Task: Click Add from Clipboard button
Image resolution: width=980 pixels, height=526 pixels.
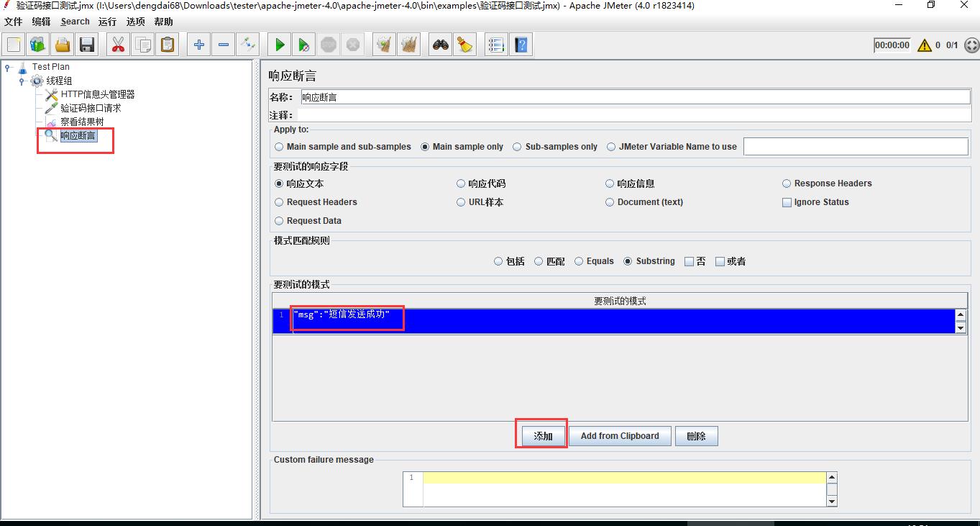Action: pos(620,436)
